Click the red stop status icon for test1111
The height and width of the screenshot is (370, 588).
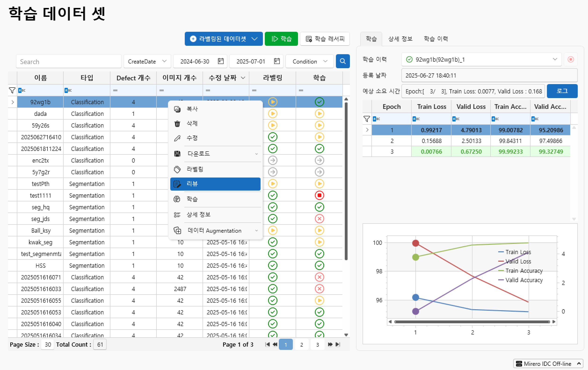coord(319,195)
